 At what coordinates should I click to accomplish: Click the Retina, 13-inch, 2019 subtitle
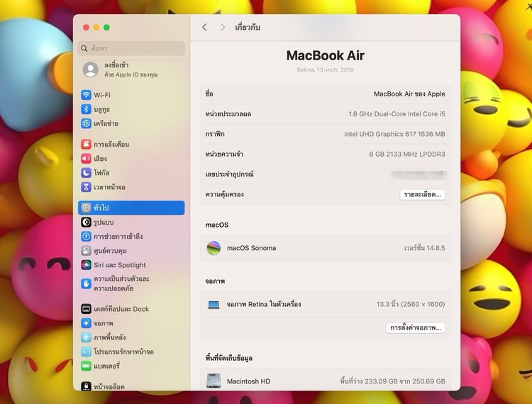click(x=326, y=70)
